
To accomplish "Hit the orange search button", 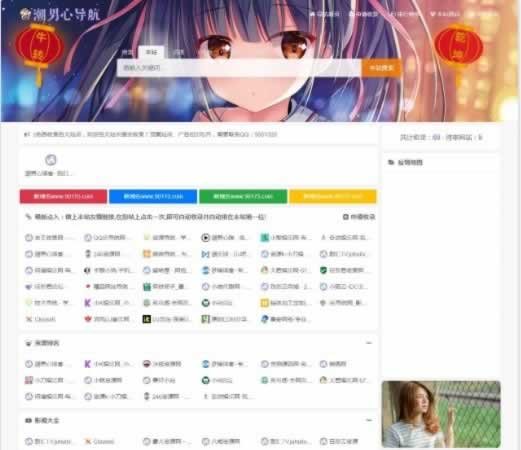I will pyautogui.click(x=381, y=68).
